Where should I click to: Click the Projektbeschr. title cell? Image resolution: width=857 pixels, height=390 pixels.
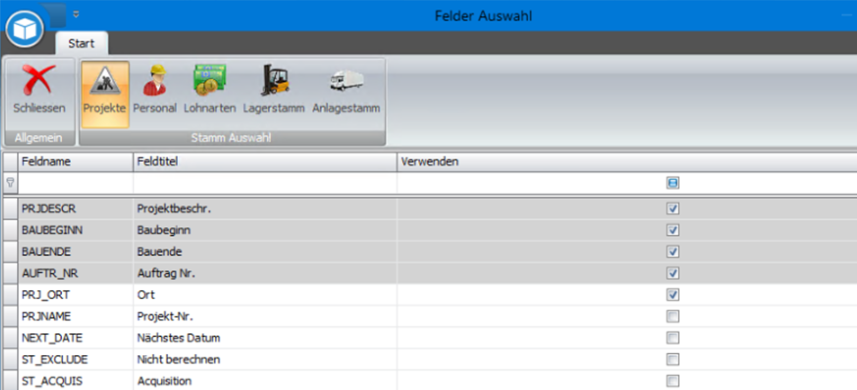click(x=265, y=209)
